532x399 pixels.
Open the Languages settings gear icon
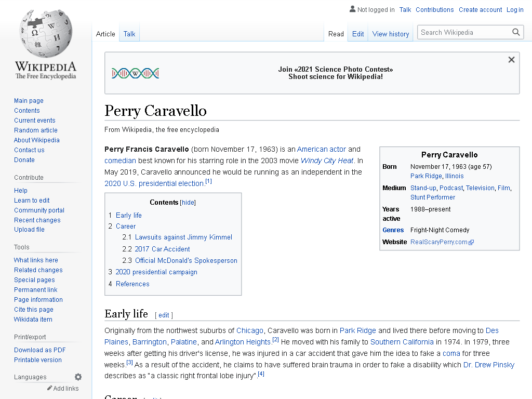78,377
